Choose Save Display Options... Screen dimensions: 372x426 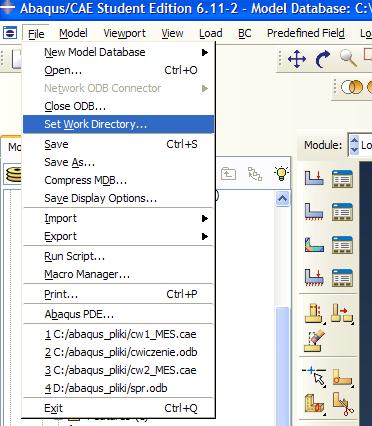pyautogui.click(x=118, y=198)
